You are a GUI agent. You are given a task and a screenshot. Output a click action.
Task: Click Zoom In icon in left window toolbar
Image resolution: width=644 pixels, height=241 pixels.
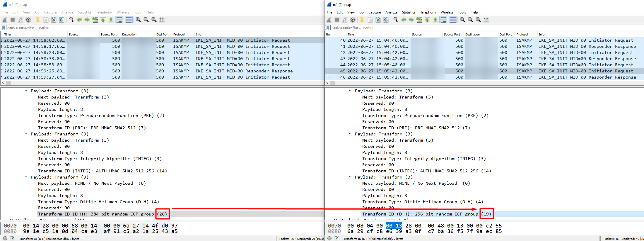[138, 20]
